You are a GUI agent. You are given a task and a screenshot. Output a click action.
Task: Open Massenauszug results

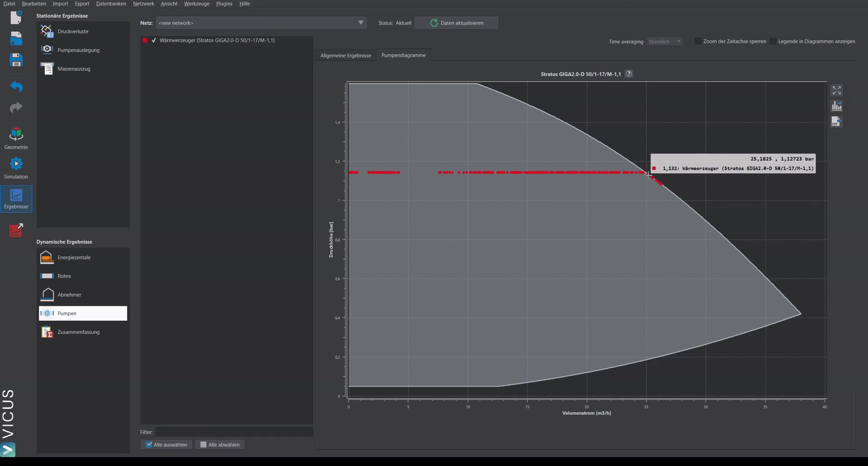coord(83,69)
